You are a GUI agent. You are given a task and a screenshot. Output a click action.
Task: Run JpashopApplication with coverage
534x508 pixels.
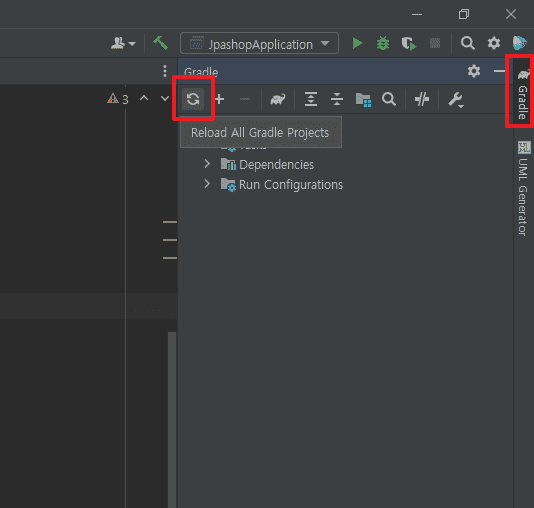[x=409, y=44]
